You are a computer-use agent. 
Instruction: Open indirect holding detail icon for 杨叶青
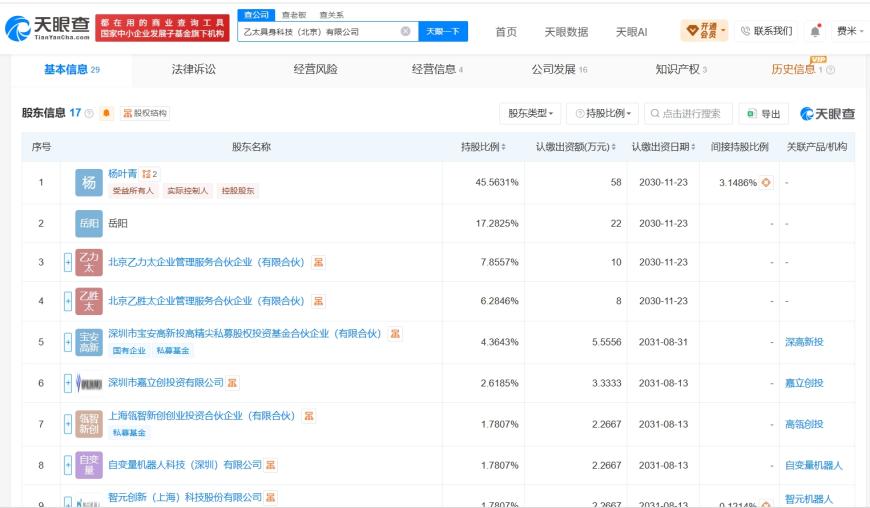coord(766,182)
